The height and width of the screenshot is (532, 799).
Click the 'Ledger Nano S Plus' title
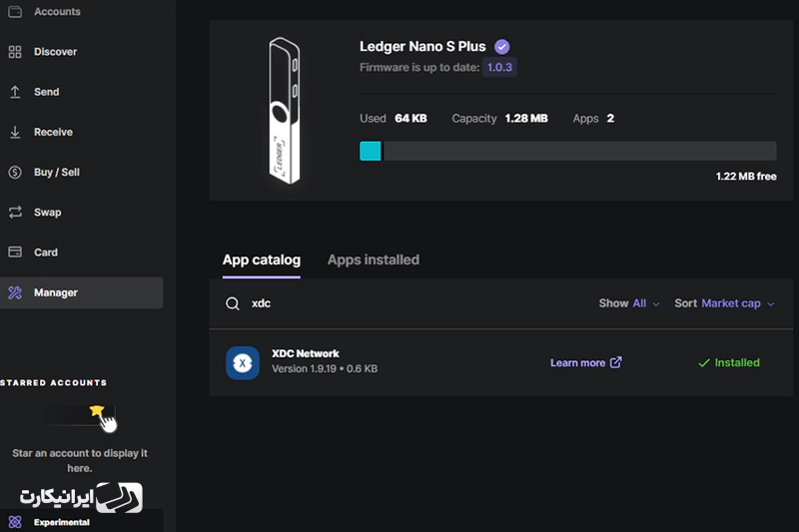tap(422, 46)
